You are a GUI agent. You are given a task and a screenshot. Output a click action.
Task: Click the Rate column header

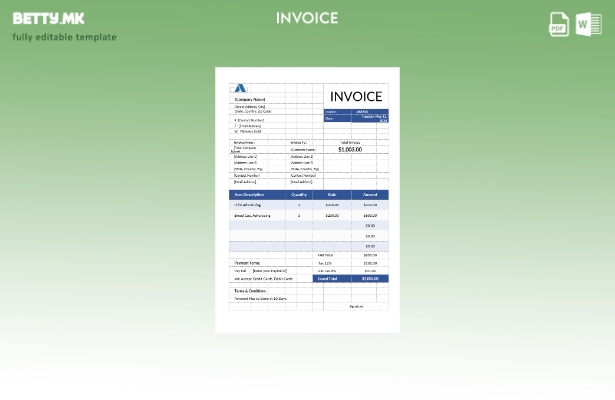[332, 194]
